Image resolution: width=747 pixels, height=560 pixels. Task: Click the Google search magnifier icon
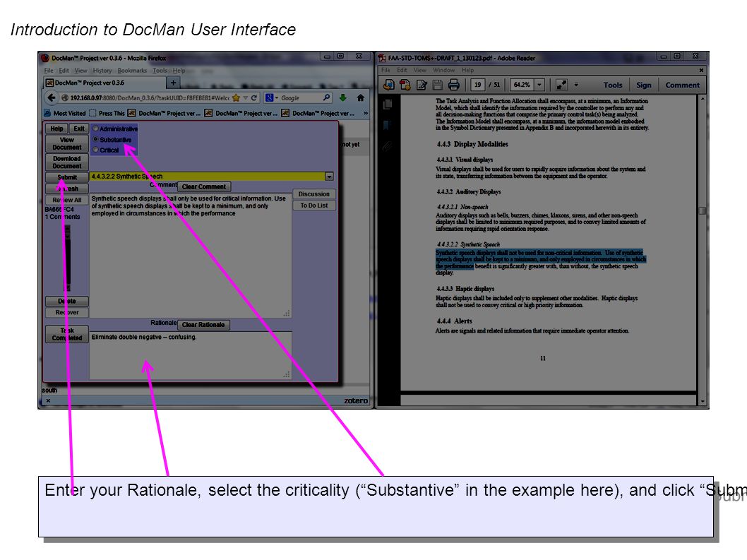326,97
